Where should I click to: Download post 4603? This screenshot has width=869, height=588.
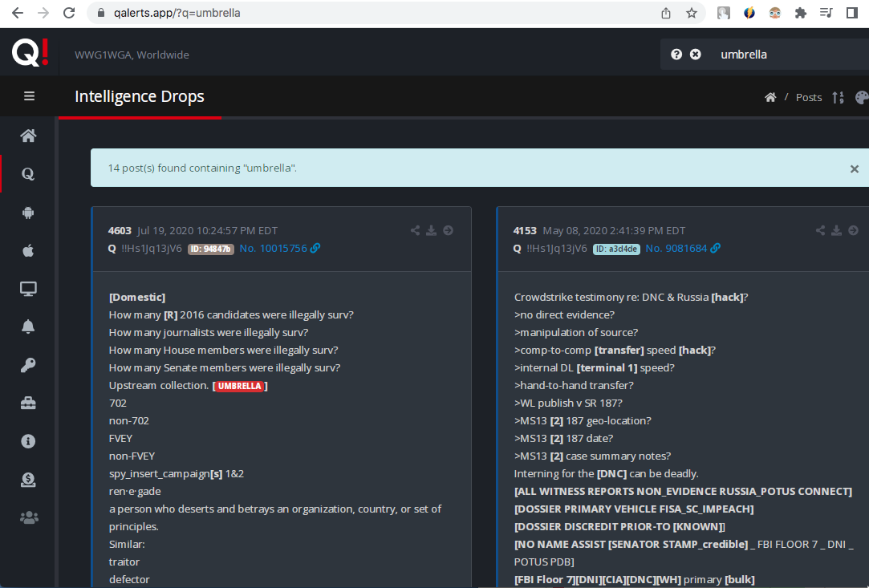pos(431,230)
